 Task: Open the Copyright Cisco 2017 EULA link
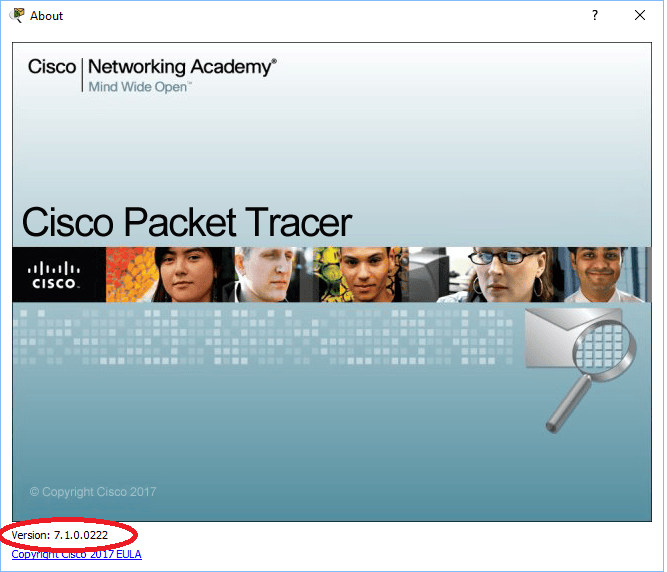click(x=77, y=554)
